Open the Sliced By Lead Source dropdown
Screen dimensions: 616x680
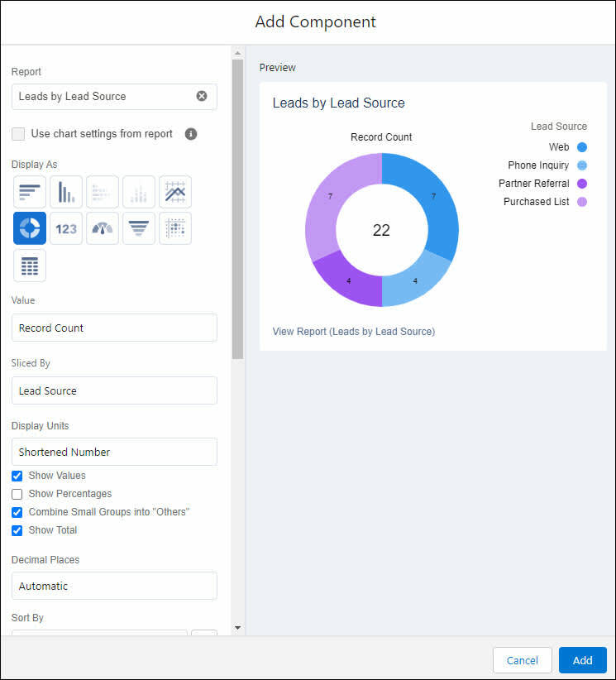tap(114, 390)
